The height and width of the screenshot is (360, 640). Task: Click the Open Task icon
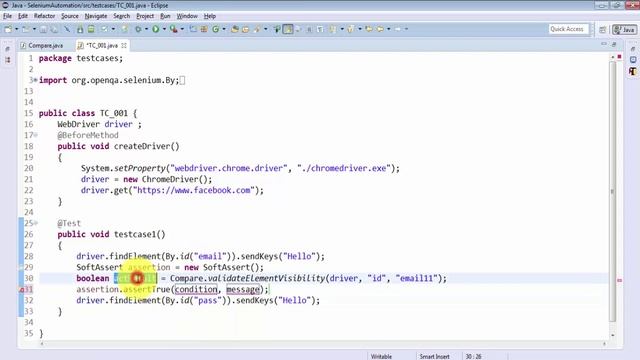[x=245, y=29]
